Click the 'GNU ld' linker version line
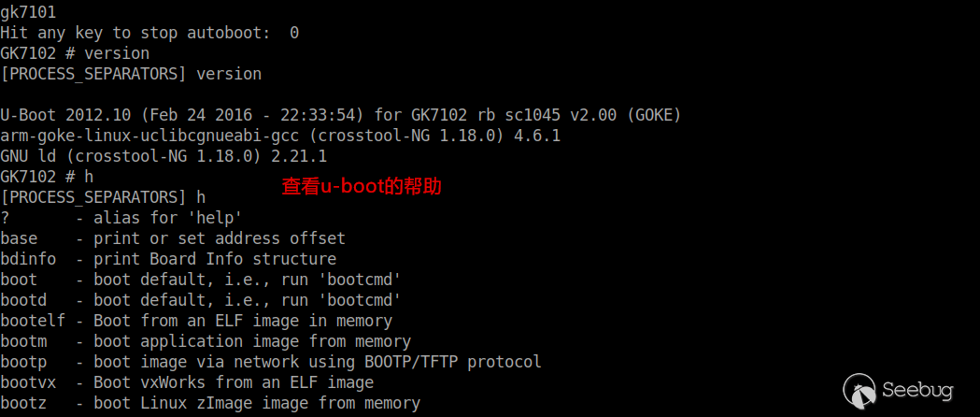Screen dimensions: 980x417 (163, 155)
